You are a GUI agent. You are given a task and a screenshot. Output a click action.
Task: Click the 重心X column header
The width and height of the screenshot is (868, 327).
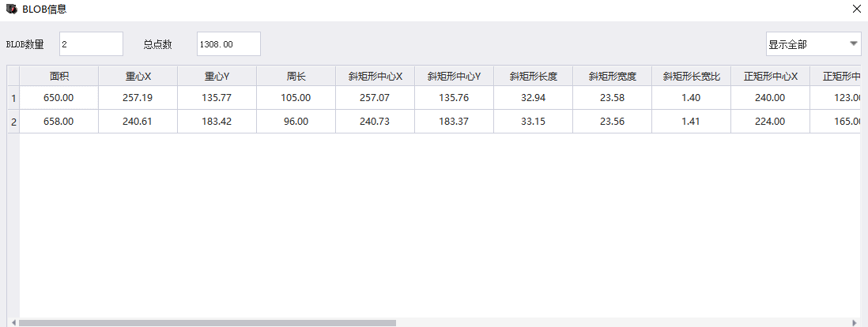[x=138, y=77]
